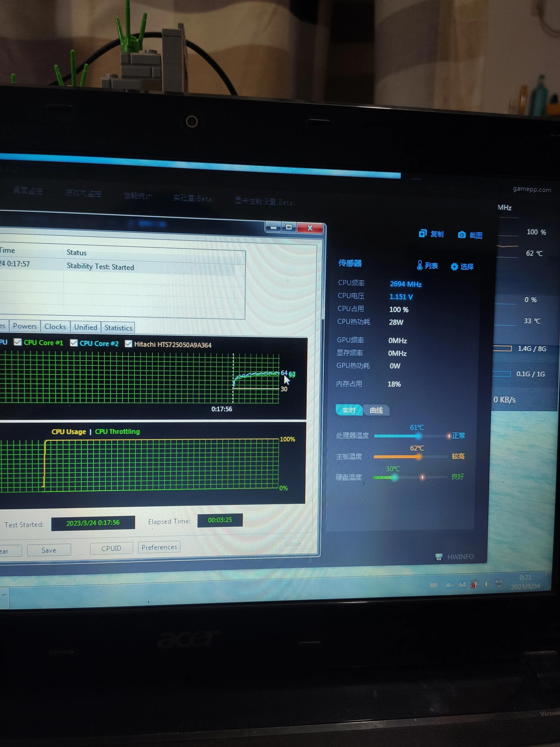Click the battery power plug tray icon

474,584
